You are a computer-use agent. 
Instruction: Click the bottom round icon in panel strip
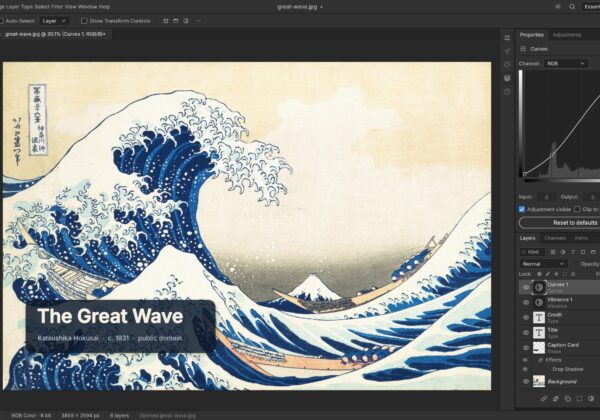coord(507,92)
